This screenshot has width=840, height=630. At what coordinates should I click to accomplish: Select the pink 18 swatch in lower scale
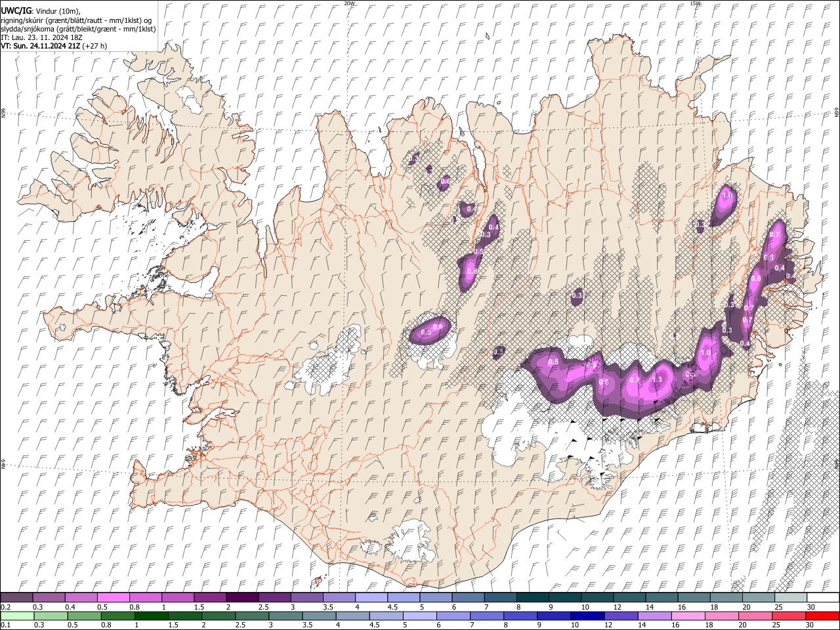[722, 616]
